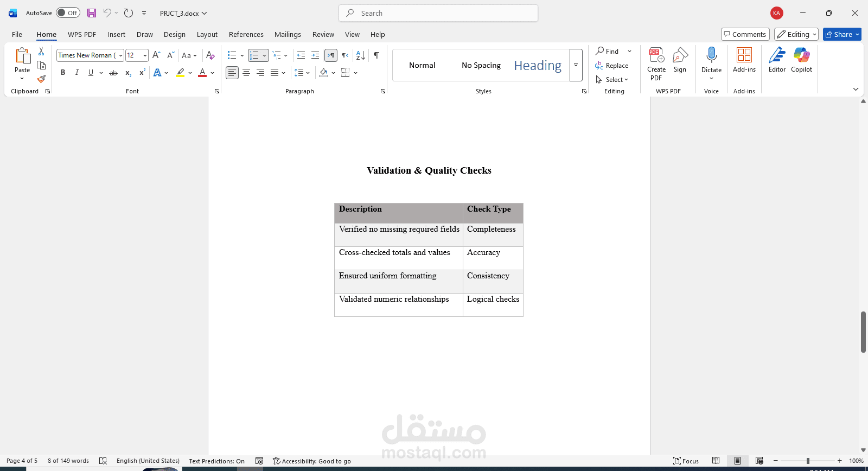Image resolution: width=868 pixels, height=471 pixels.
Task: Toggle Show/Hide paragraph marks
Action: [376, 55]
